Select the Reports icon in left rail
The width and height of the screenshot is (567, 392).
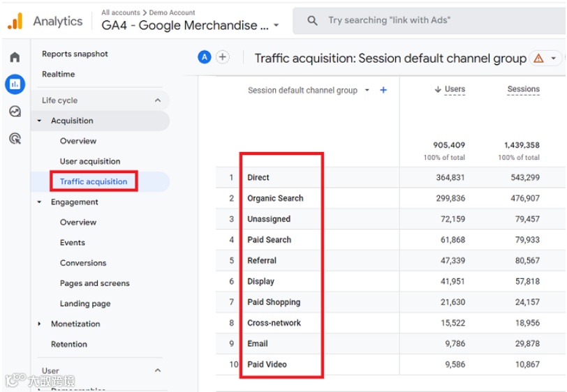coord(15,84)
